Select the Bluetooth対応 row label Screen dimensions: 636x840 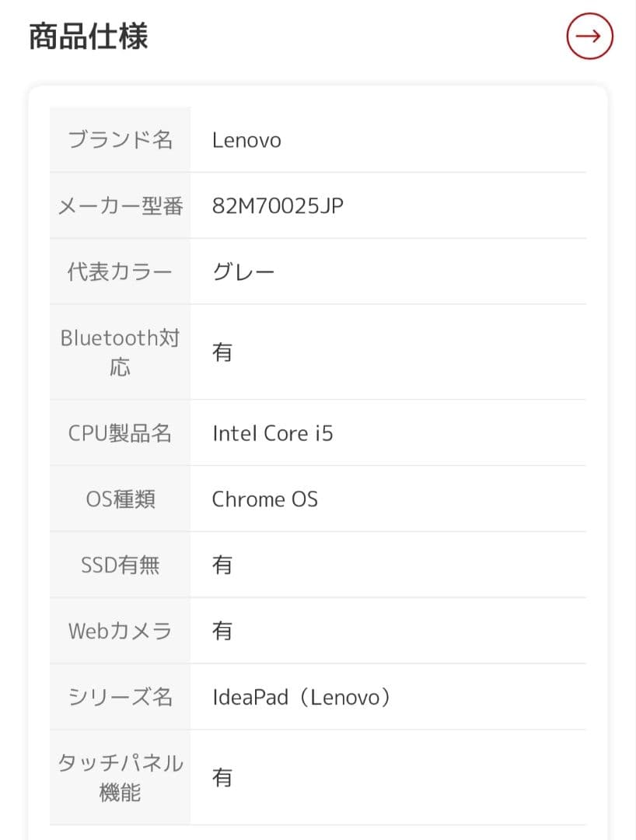point(120,352)
